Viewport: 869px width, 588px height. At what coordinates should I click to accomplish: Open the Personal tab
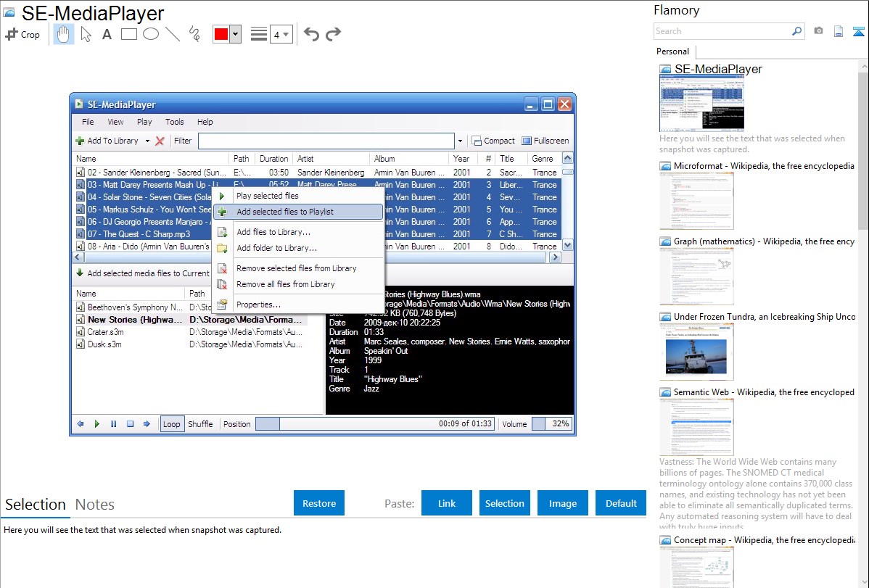(672, 51)
